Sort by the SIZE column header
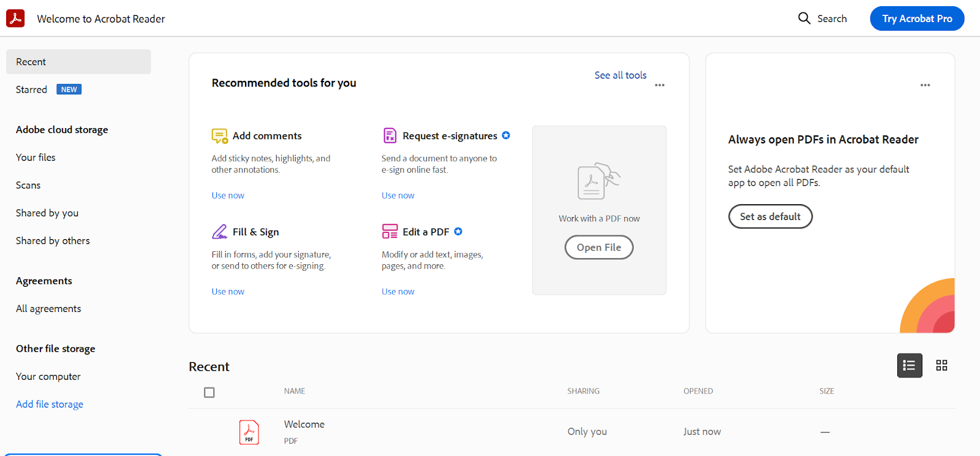 (827, 391)
